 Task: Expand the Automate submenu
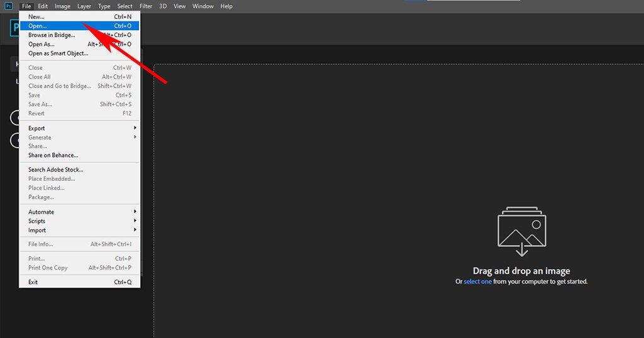(80, 212)
